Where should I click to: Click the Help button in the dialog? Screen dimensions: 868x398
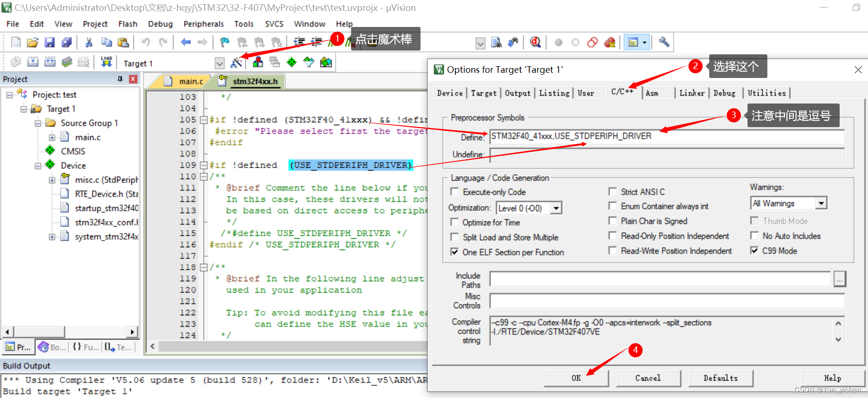coord(833,378)
